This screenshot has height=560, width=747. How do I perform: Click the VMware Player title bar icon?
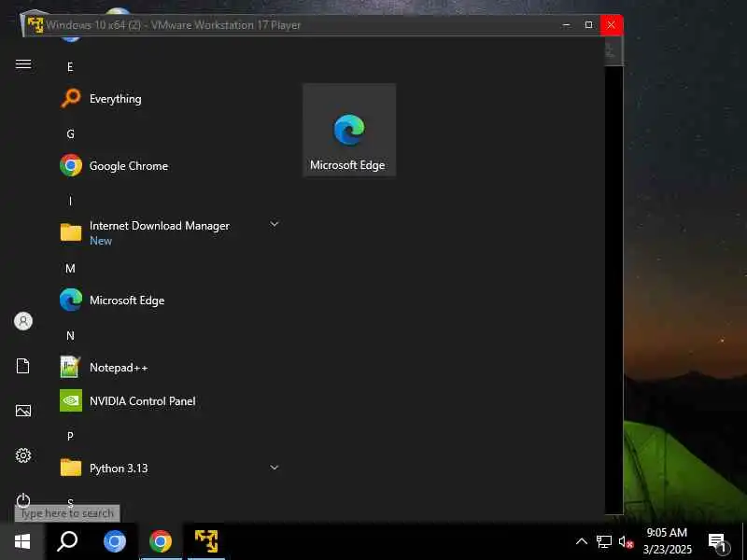pyautogui.click(x=35, y=25)
